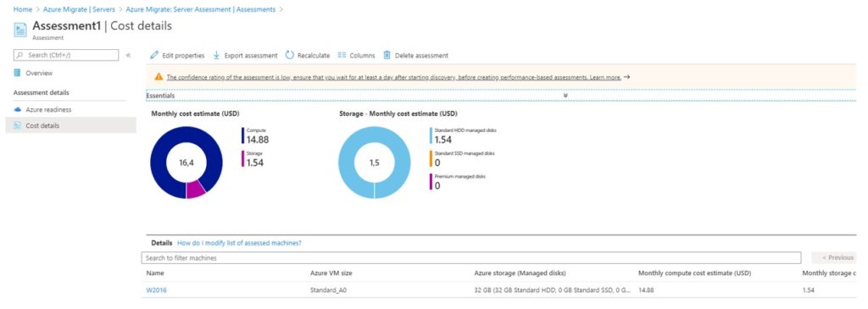Open 'How do I modify list of assessed machines?'

click(x=239, y=243)
